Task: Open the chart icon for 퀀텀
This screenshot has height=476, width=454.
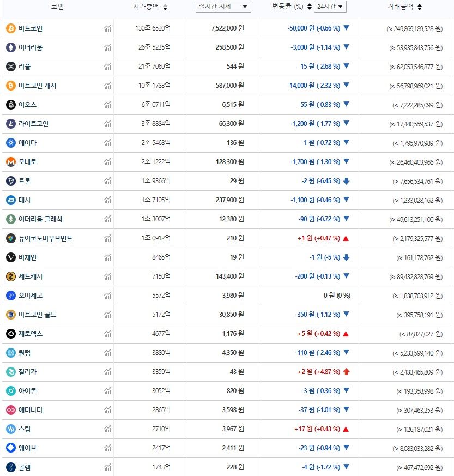Action: [107, 353]
